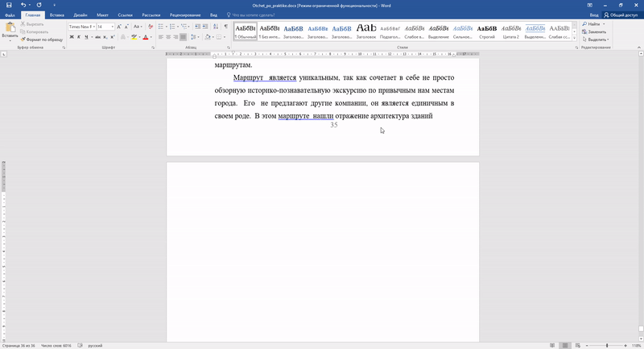The image size is (644, 349).
Task: Decrease the font size with shrink icon
Action: (126, 27)
